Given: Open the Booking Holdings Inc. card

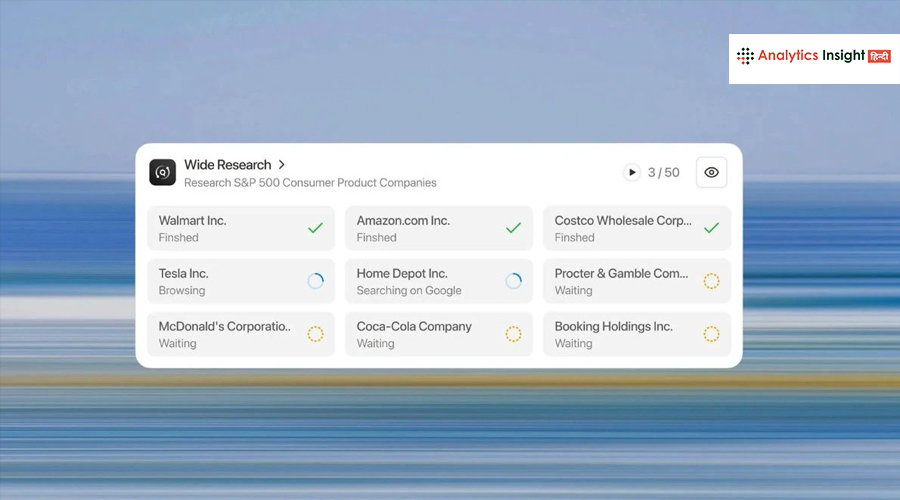Looking at the screenshot, I should pos(637,334).
